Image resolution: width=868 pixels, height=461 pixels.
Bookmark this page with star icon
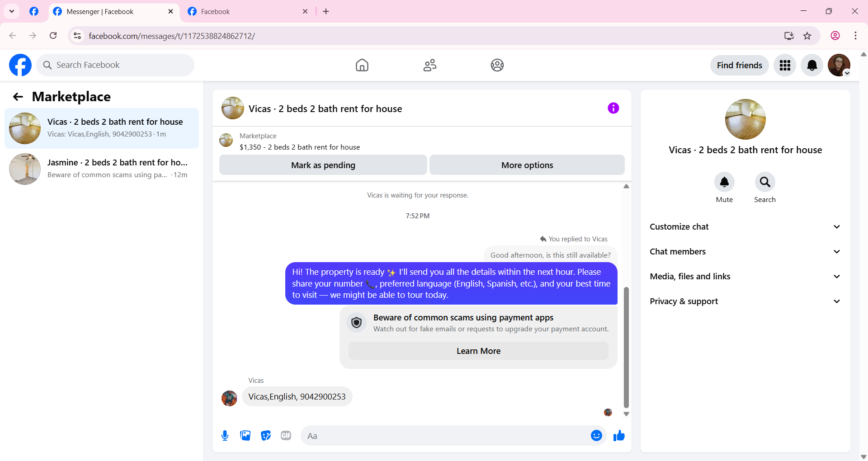[x=807, y=36]
